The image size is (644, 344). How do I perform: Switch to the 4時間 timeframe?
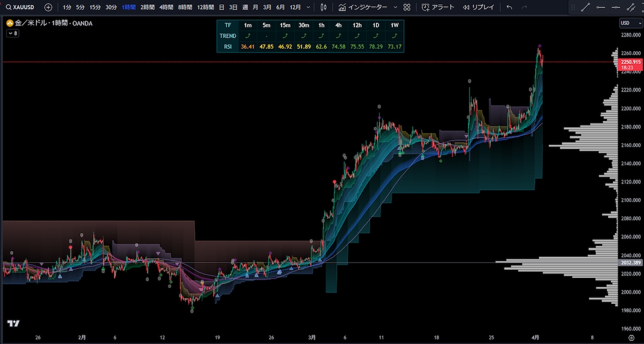click(x=166, y=7)
